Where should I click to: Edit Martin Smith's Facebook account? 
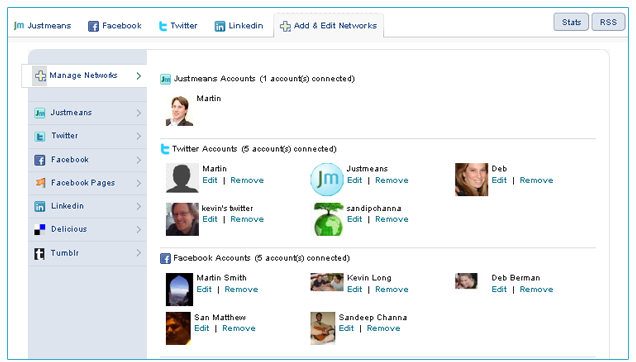[204, 289]
